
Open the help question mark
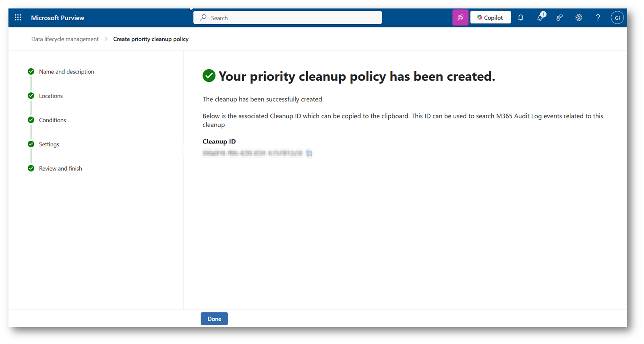pyautogui.click(x=598, y=18)
